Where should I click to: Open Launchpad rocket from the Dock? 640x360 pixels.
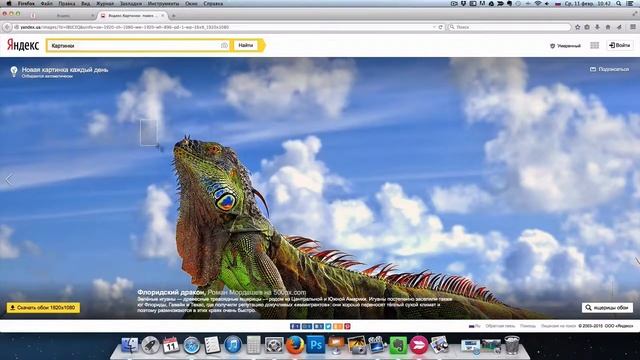tap(150, 345)
